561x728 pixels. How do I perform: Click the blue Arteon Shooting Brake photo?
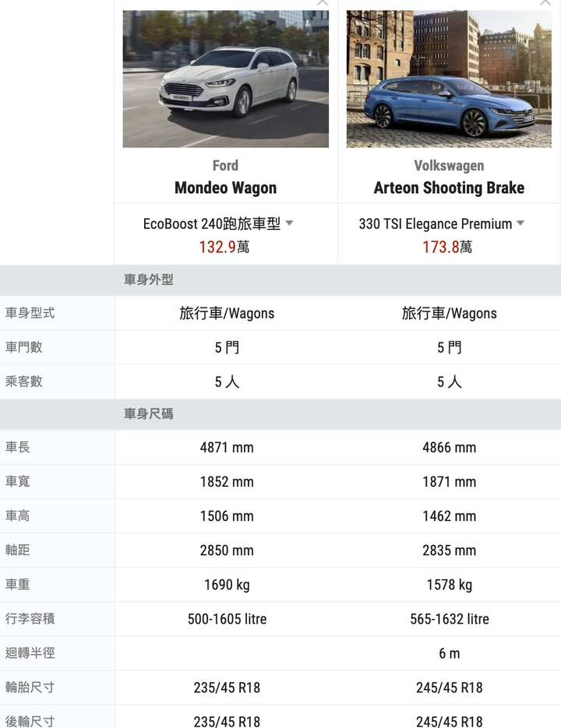[x=449, y=79]
